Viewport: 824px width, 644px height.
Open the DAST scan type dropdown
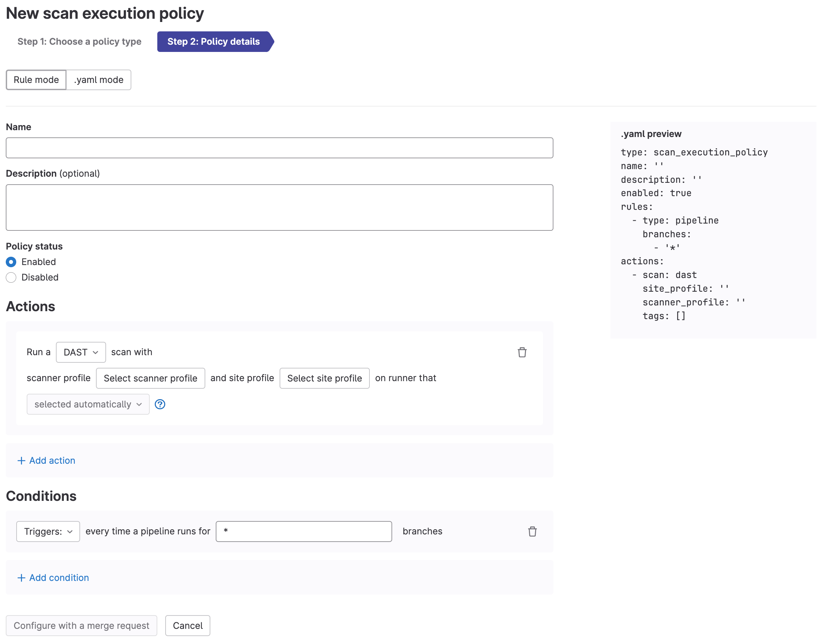coord(81,352)
